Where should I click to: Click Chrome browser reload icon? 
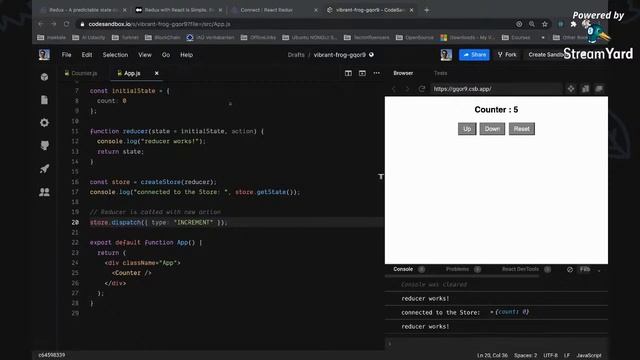pyautogui.click(x=66, y=24)
